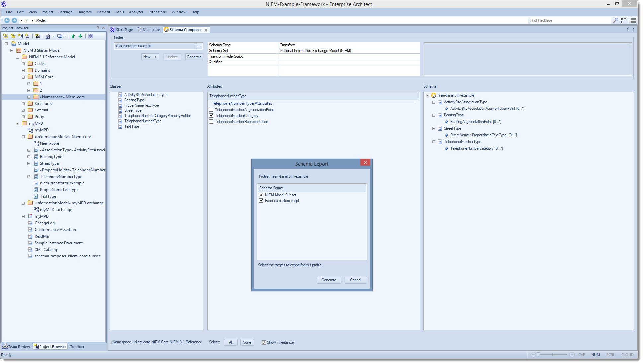643x364 pixels.
Task: Toggle Execute custom script checkbox
Action: tap(261, 201)
